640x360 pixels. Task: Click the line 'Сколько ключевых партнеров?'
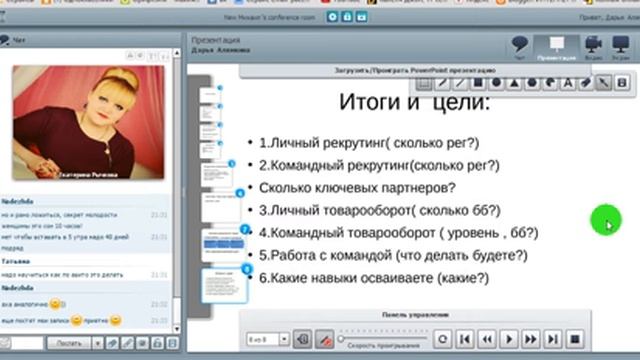click(357, 188)
